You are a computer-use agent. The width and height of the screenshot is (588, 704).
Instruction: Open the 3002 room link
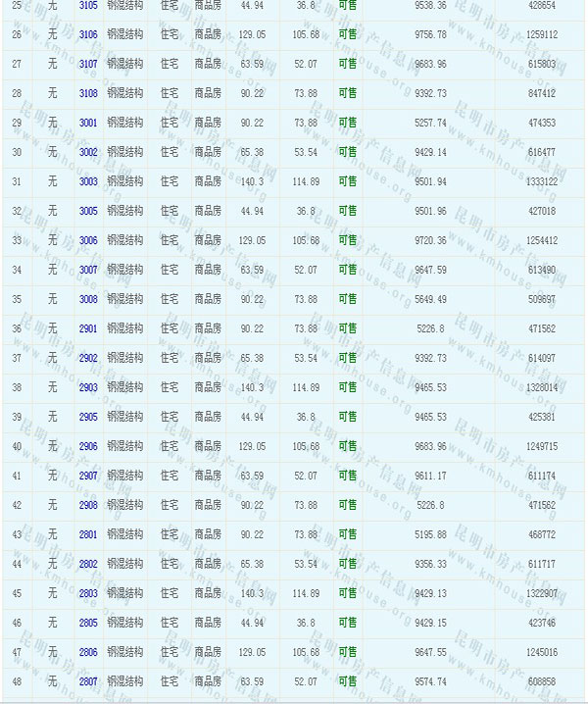[88, 152]
